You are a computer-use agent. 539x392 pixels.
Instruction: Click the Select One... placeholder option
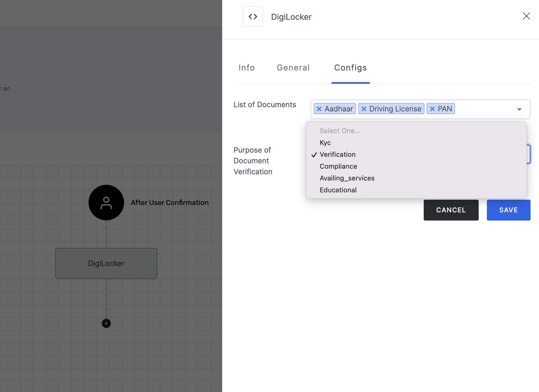pyautogui.click(x=416, y=131)
